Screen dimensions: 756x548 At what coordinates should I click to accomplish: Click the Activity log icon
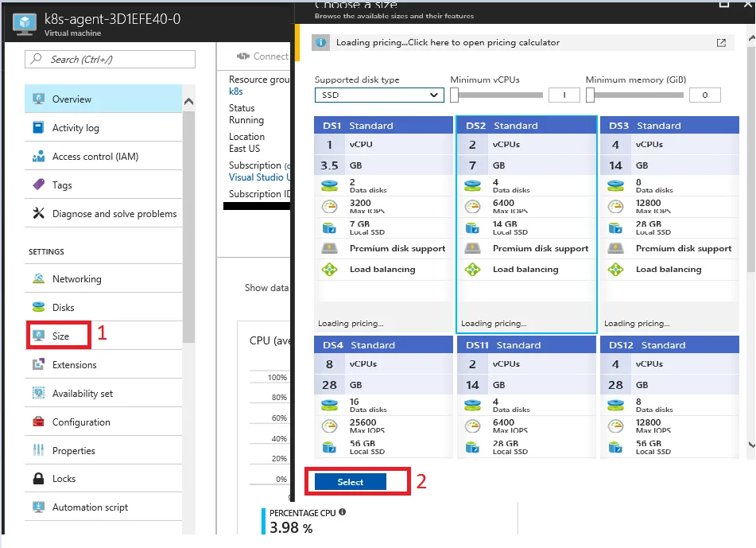[38, 127]
